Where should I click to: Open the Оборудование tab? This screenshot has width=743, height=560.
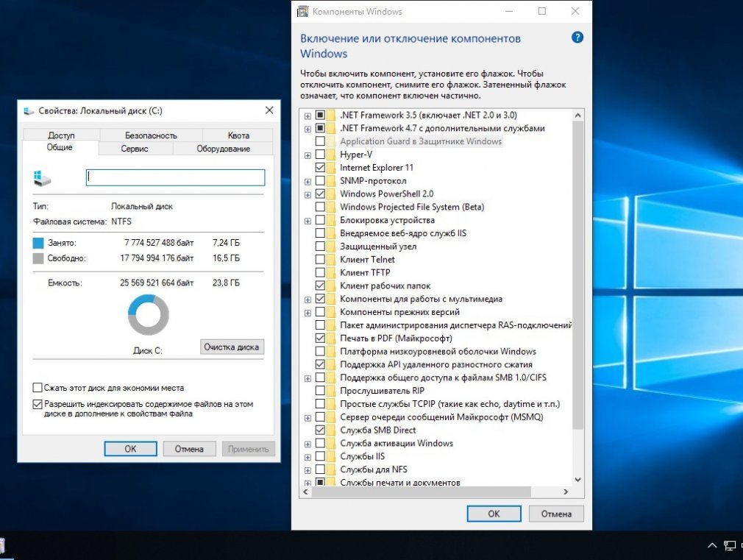click(223, 149)
